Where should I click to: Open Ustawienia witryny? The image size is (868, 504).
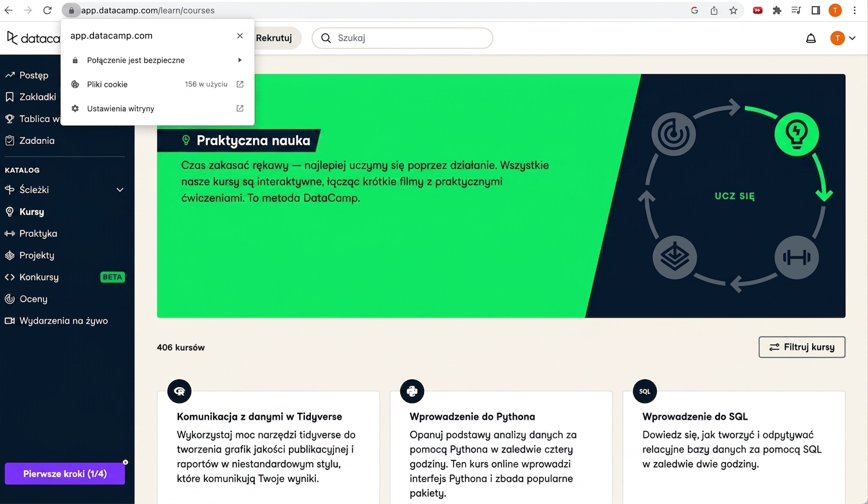(x=158, y=109)
